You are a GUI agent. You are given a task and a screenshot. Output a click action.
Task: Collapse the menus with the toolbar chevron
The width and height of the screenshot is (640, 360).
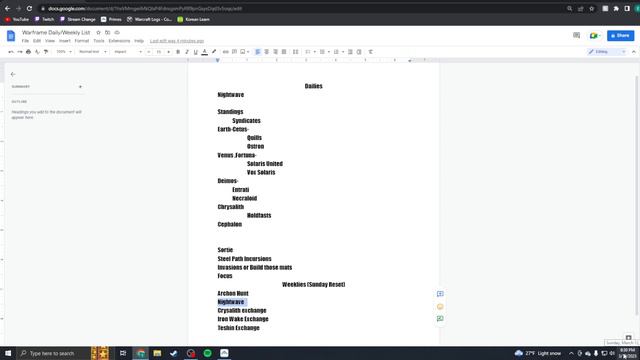point(633,52)
